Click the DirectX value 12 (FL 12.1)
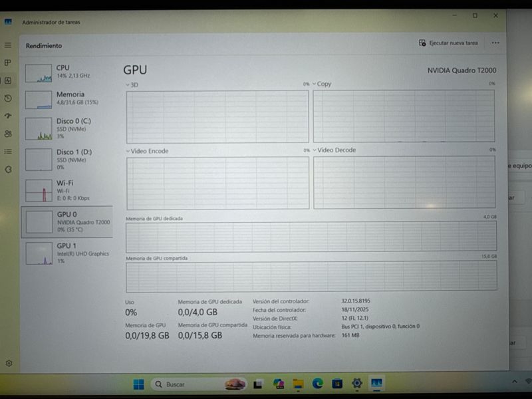 (x=354, y=318)
